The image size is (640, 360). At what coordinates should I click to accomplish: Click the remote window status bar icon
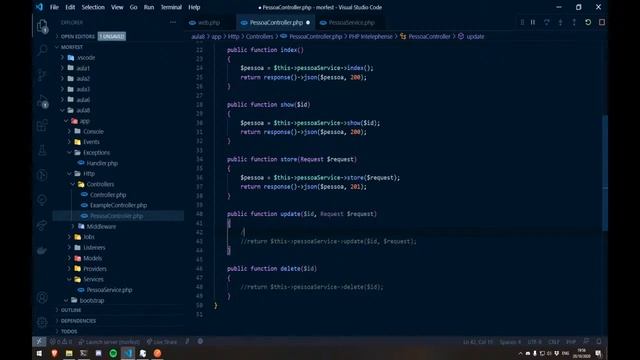click(x=39, y=341)
